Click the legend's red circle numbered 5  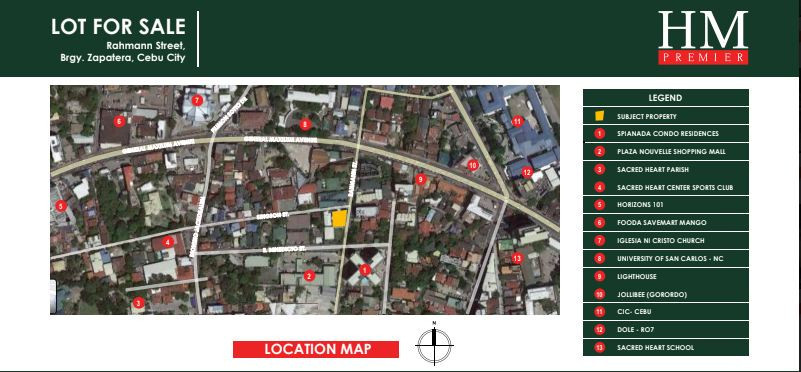coord(599,205)
